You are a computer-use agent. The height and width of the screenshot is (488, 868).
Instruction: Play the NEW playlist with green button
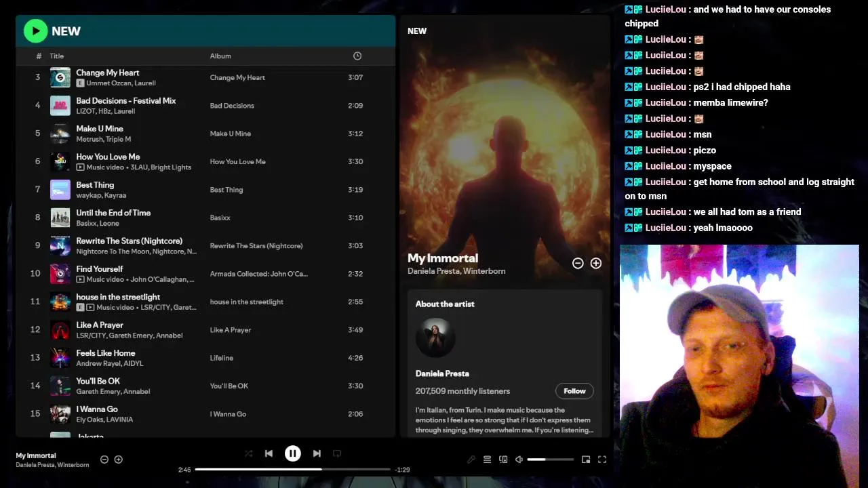(x=35, y=30)
